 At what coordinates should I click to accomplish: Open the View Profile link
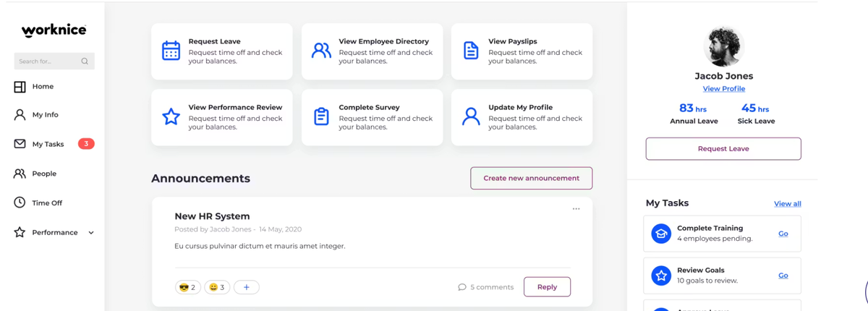723,89
